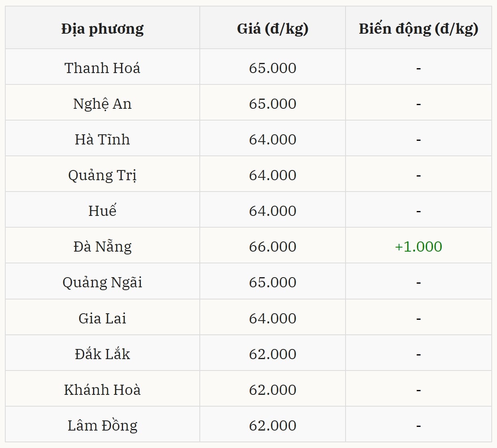
Task: Click the Quảng Ngãi cell
Action: tap(102, 282)
